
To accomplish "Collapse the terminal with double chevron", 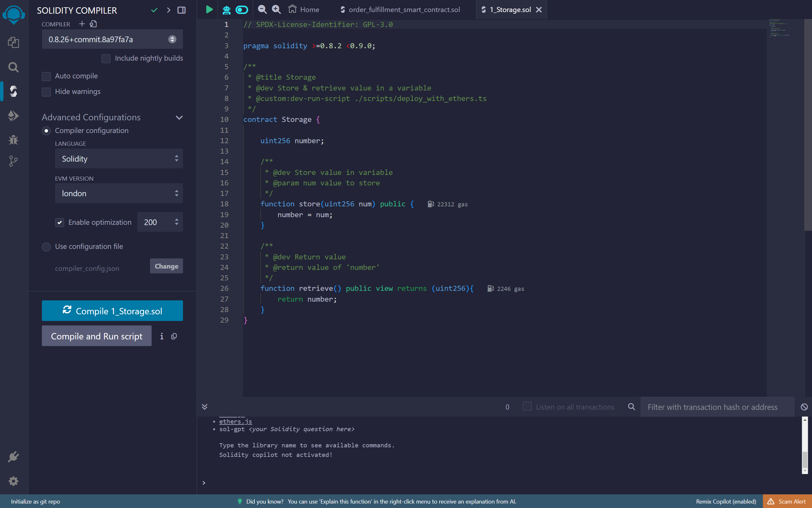I will click(205, 407).
